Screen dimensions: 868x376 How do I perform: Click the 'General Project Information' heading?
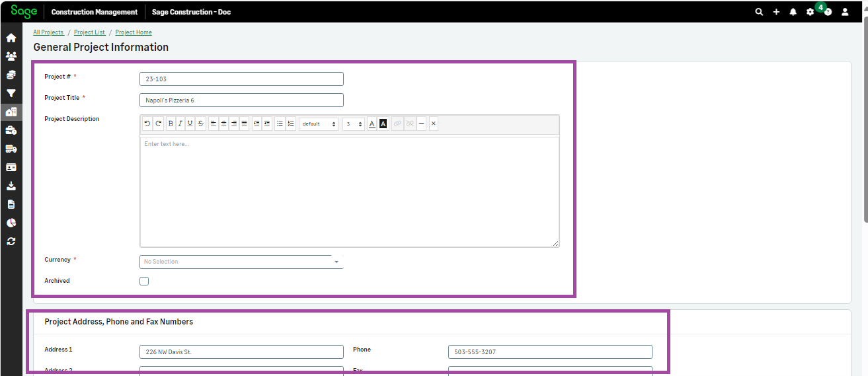(x=100, y=48)
